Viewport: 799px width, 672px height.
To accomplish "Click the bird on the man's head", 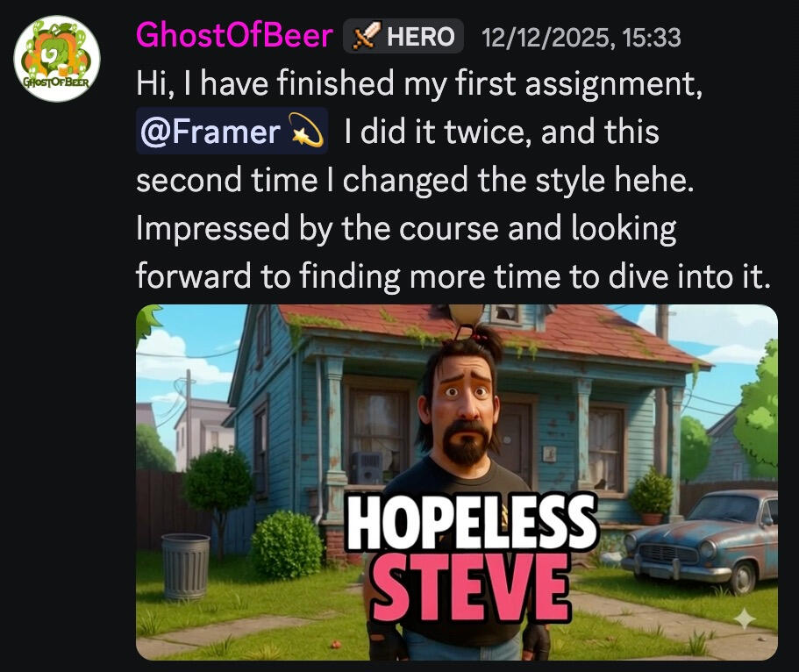I will click(x=467, y=318).
